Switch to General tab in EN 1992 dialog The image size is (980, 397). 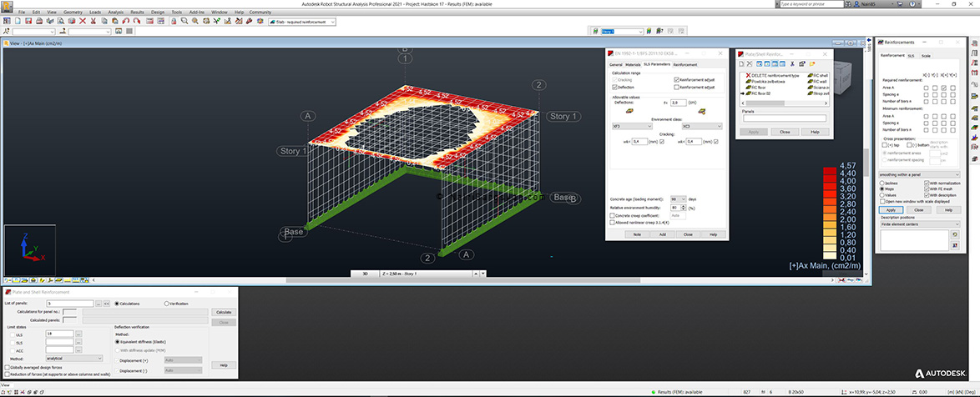click(x=615, y=65)
